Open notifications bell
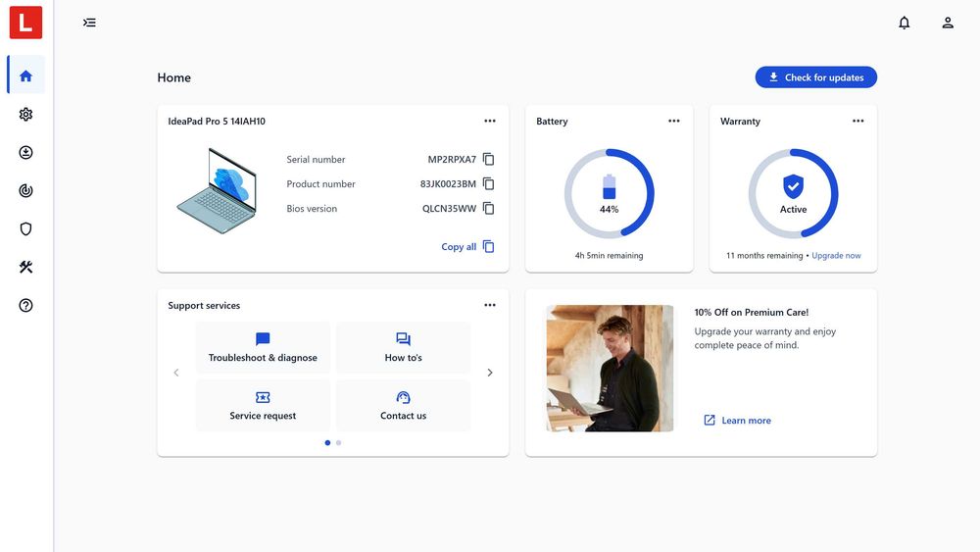 point(904,24)
